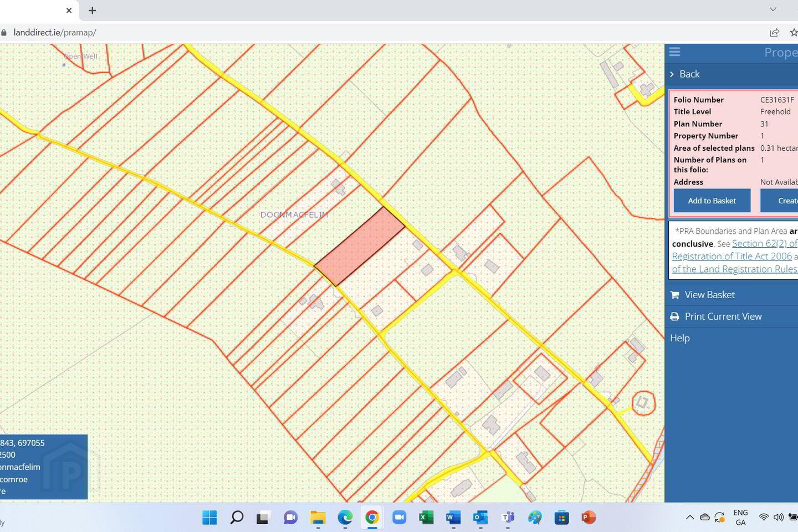Viewport: 798px width, 532px height.
Task: Open Wi-Fi network settings in the tray
Action: click(x=764, y=518)
